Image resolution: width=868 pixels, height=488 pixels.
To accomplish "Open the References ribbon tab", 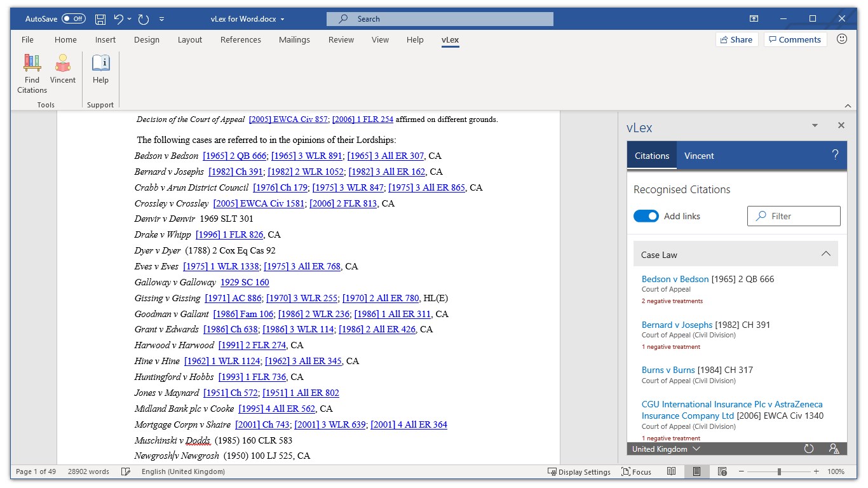I will point(241,39).
